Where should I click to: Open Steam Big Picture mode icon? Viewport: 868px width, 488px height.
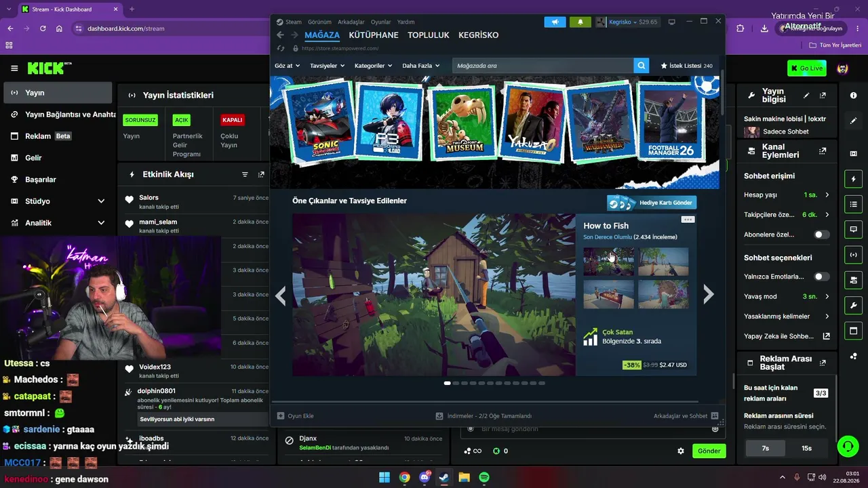tap(672, 22)
